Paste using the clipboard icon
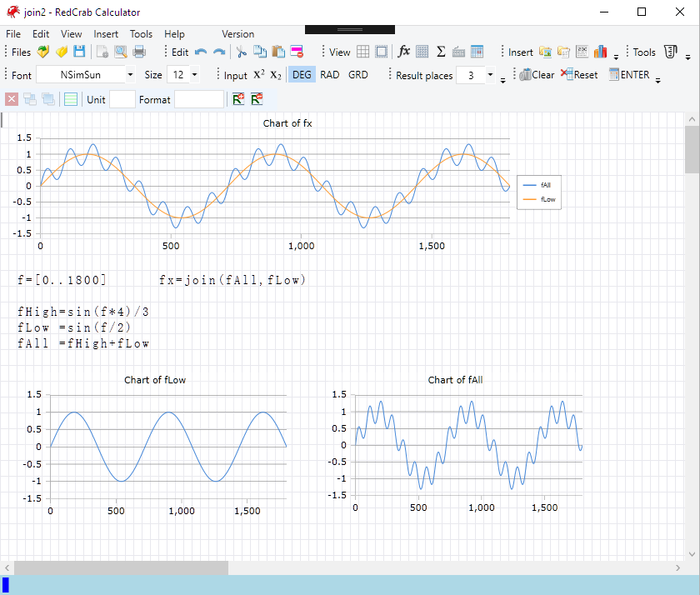Viewport: 700px width, 595px height. click(x=278, y=52)
